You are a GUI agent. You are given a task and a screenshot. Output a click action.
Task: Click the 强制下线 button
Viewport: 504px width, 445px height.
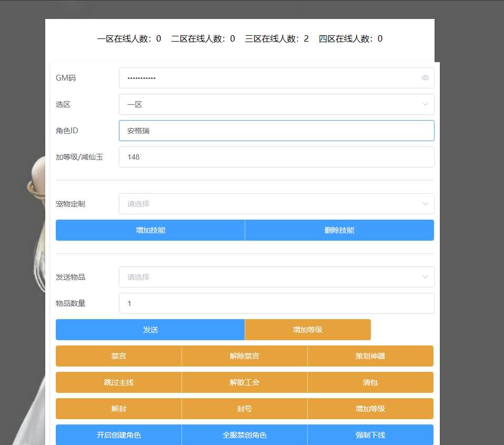pyautogui.click(x=370, y=435)
